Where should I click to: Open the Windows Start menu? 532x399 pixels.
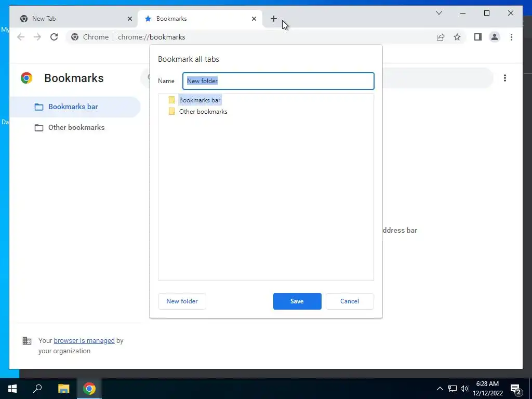click(12, 389)
